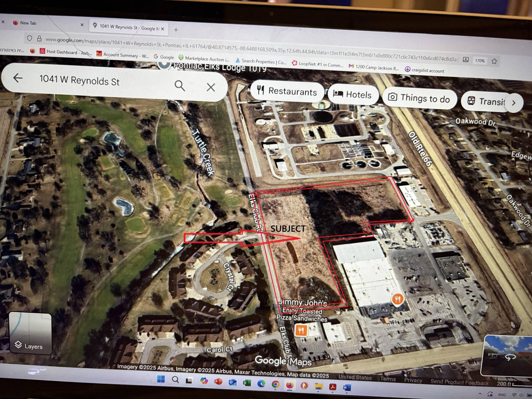532x399 pixels.
Task: Select the Hotels category chip
Action: [x=353, y=95]
